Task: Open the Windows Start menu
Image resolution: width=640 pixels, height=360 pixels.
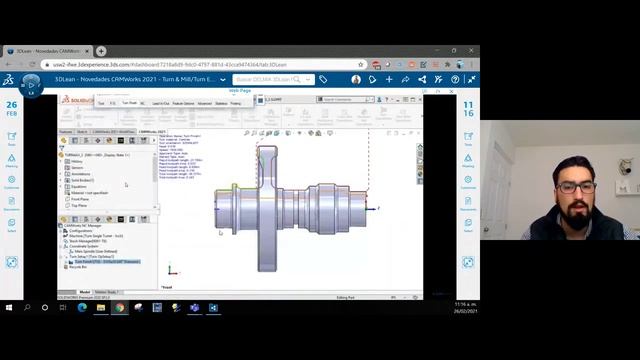Action: [9, 308]
